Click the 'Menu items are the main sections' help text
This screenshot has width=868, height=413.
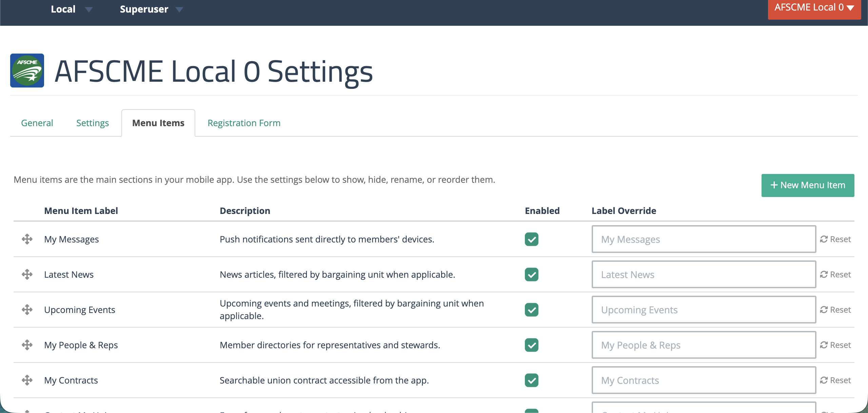(254, 179)
